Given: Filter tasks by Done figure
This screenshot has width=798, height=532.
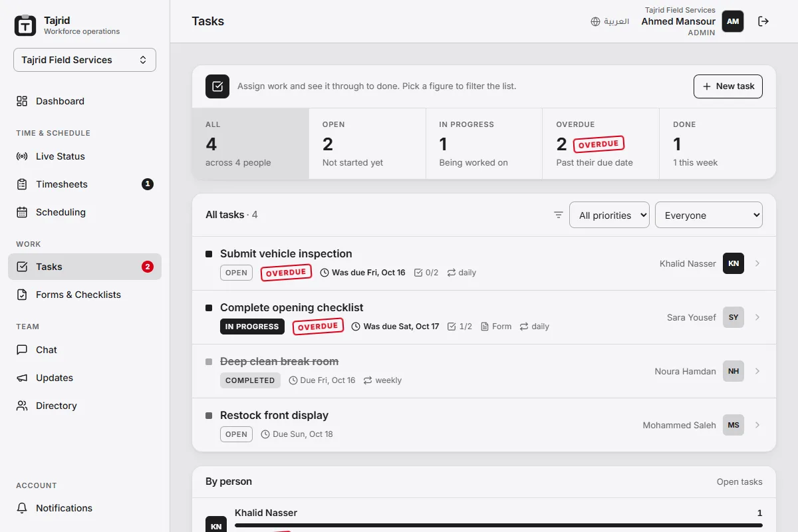Looking at the screenshot, I should coord(718,144).
